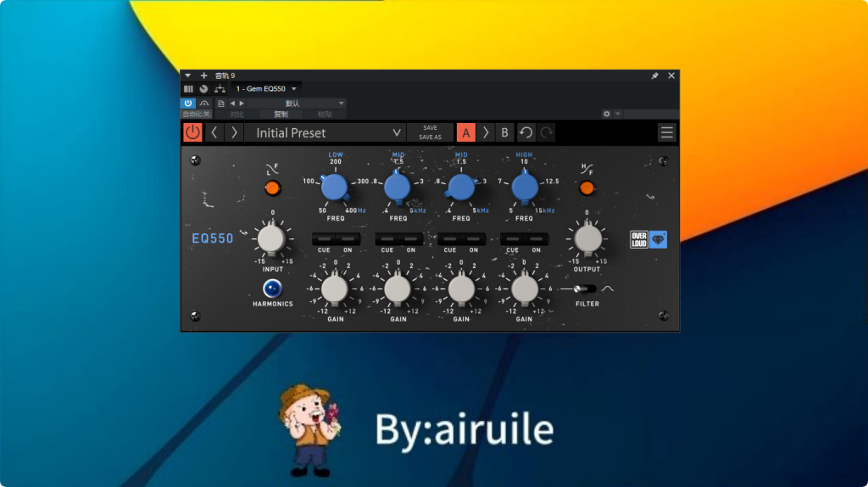Expand dropdown arrow beside the gear icon
This screenshot has width=868, height=487.
click(x=618, y=115)
